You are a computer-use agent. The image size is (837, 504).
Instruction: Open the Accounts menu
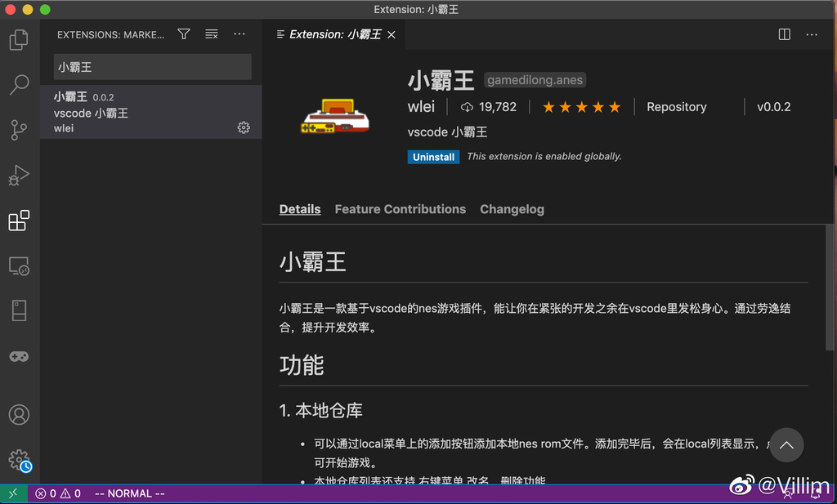pyautogui.click(x=20, y=414)
